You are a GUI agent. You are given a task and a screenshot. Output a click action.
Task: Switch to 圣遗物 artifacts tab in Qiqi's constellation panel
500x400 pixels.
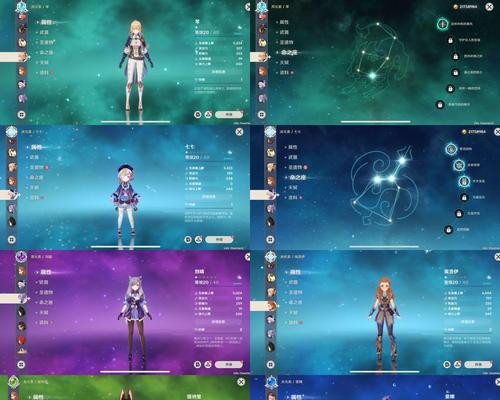coord(295,167)
